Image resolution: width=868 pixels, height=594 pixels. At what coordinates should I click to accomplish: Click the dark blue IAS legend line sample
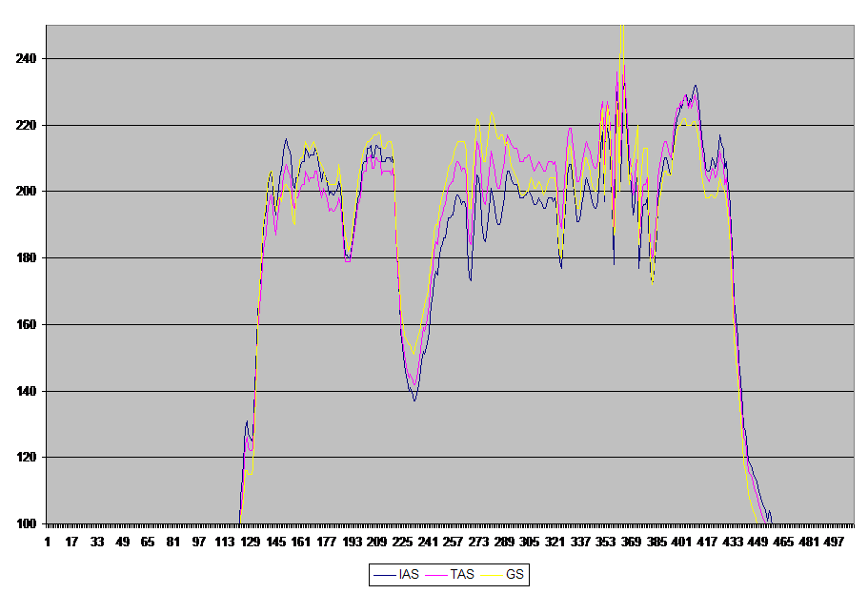pyautogui.click(x=384, y=575)
